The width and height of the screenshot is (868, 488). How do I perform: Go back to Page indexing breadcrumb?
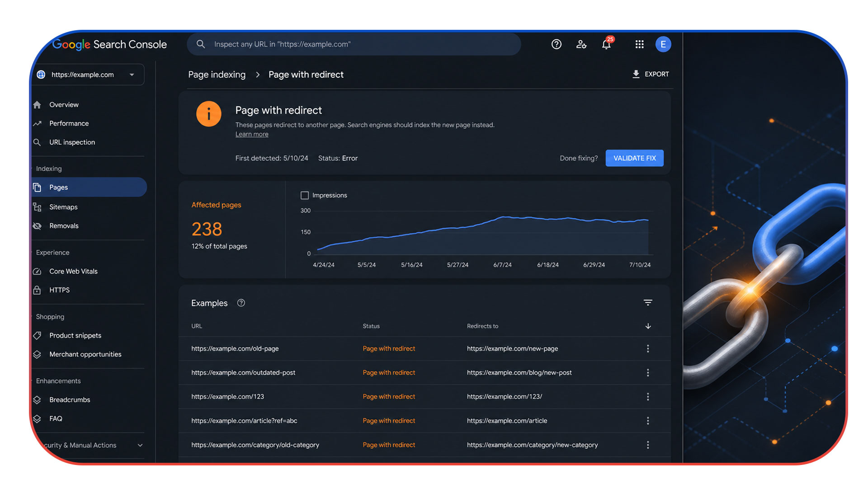click(x=217, y=75)
